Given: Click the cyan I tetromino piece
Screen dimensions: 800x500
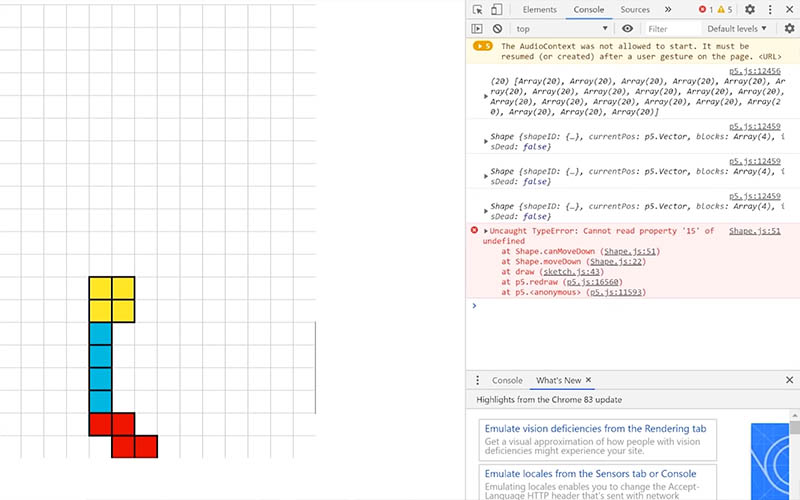Looking at the screenshot, I should coord(101,367).
